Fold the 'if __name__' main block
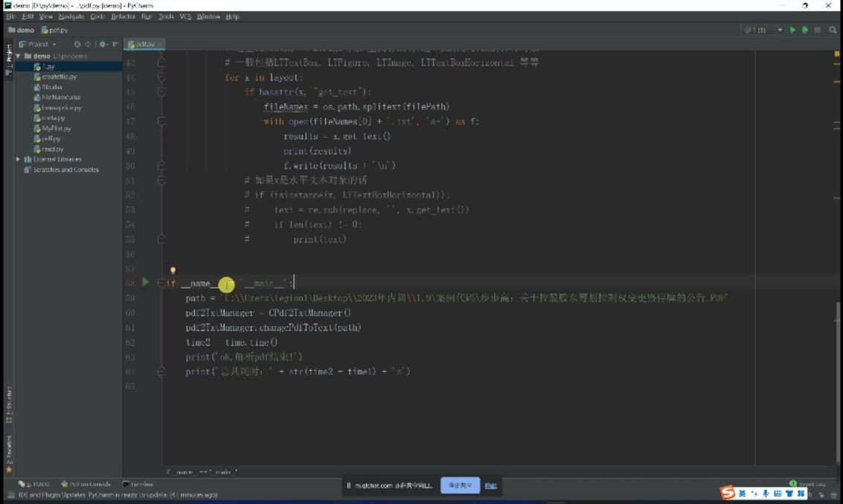 [161, 283]
